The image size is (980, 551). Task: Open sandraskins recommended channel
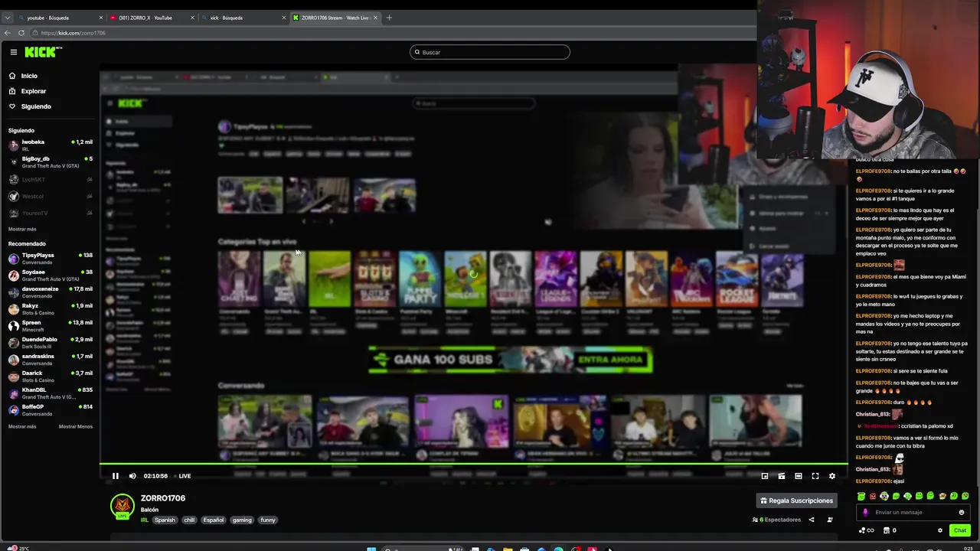(x=50, y=360)
